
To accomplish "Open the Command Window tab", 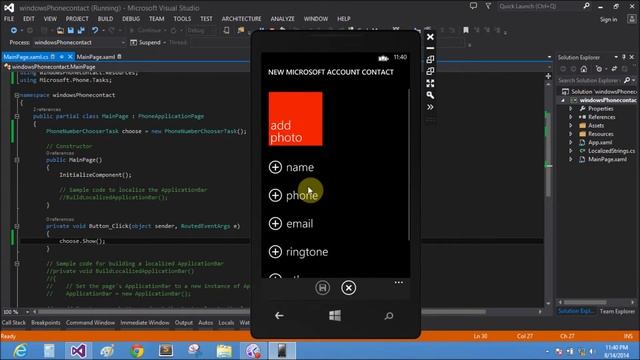I will 90,322.
